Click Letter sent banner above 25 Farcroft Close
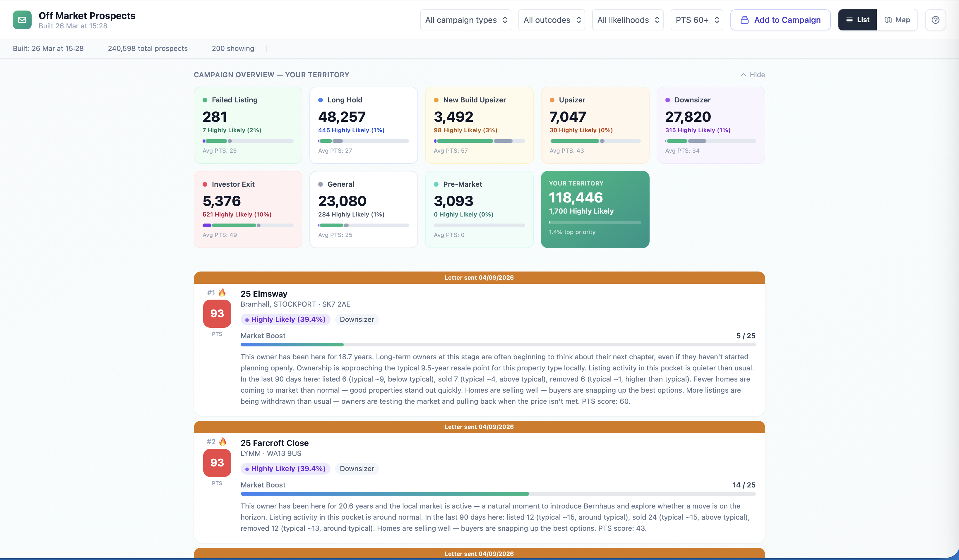The height and width of the screenshot is (560, 959). coord(479,427)
